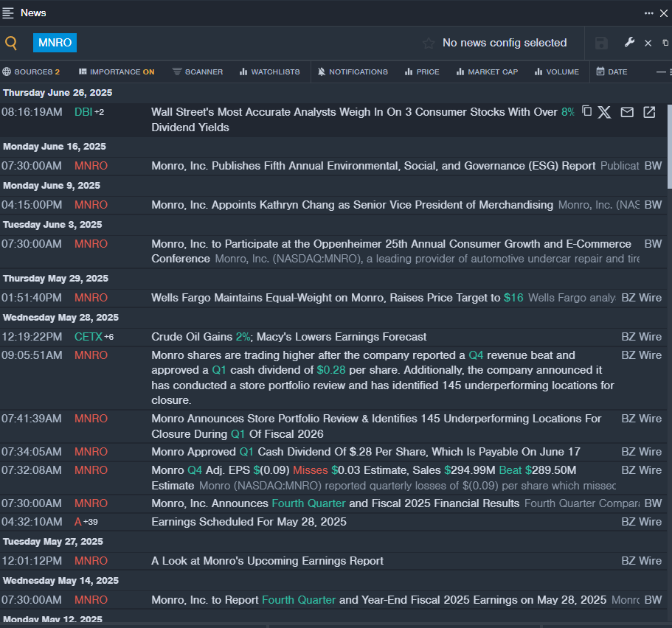Click MNRO ticker on the 01:51:40PM row
The height and width of the screenshot is (628, 672).
pos(91,298)
